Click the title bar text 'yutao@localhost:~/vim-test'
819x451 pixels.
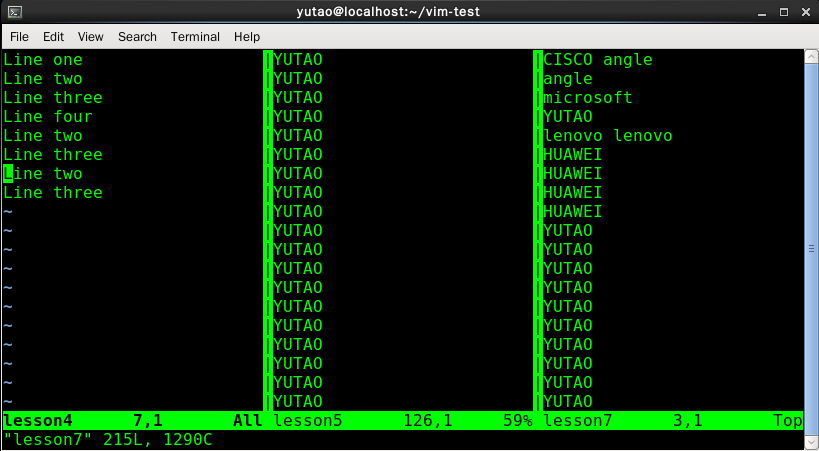coord(388,11)
